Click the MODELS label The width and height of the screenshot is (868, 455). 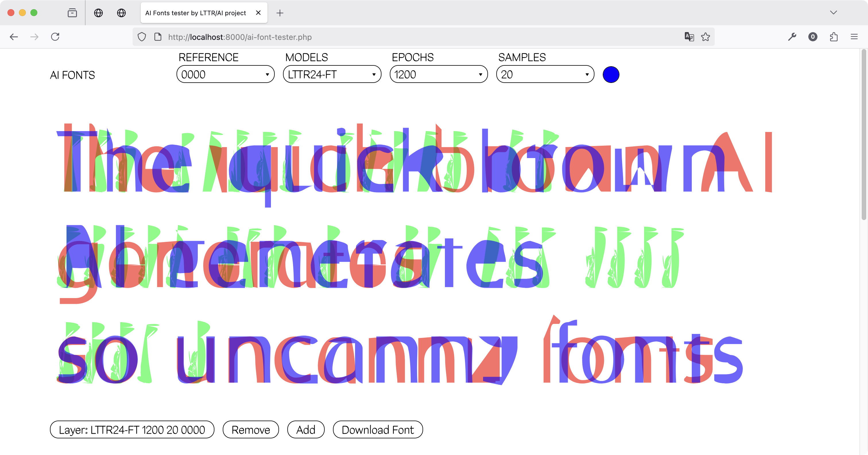click(306, 57)
